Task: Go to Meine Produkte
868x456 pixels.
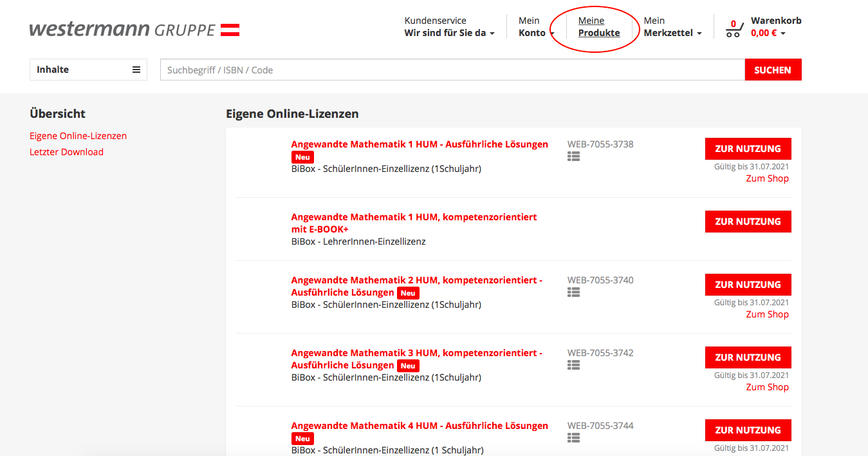Action: [x=599, y=26]
